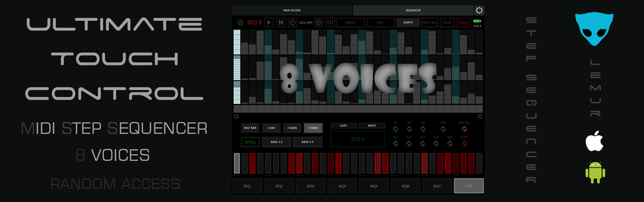Toggle the first highlighted grey step pad

(237, 163)
